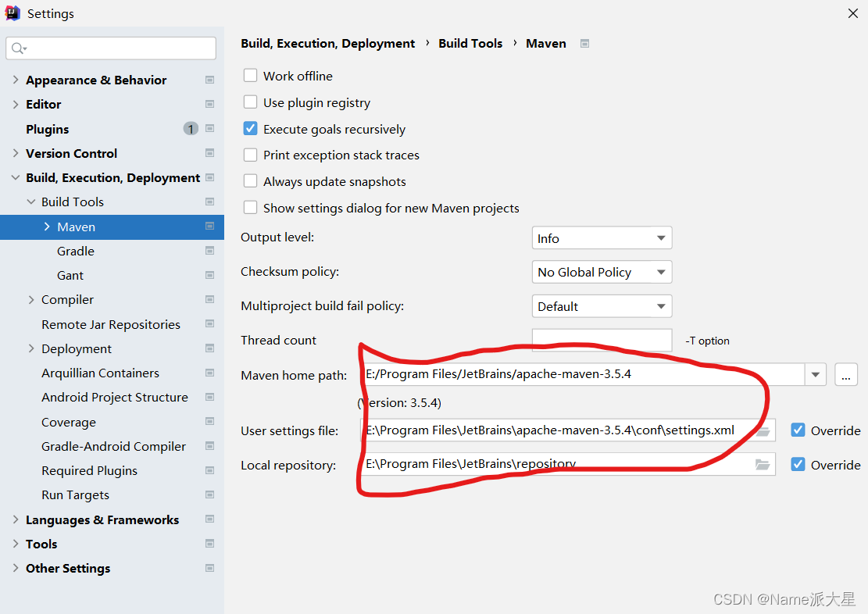Click the search magnifier icon

coord(18,48)
